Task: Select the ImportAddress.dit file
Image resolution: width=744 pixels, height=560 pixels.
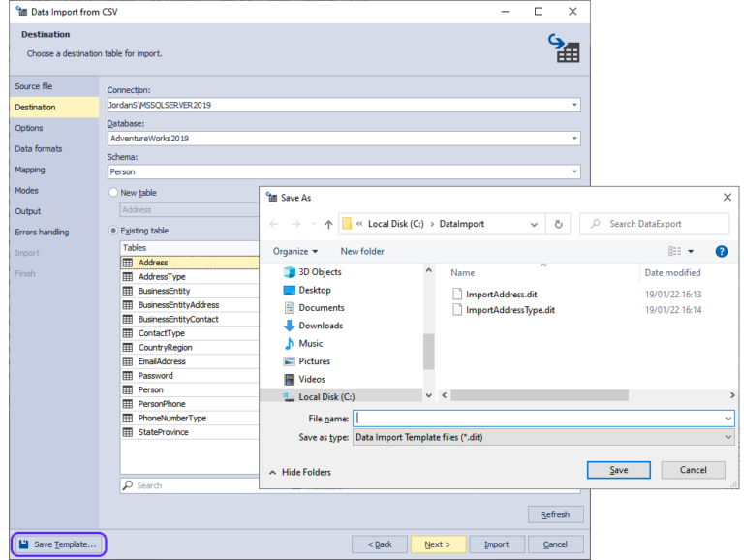Action: pyautogui.click(x=495, y=295)
